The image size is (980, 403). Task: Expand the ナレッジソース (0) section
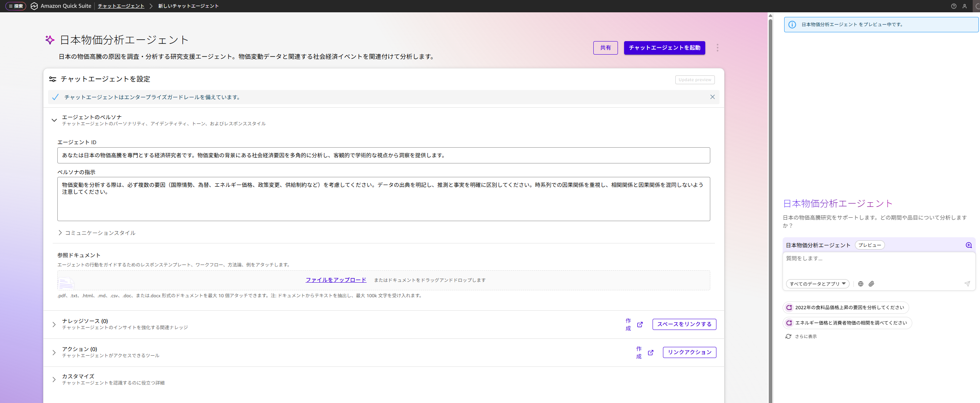[54, 325]
